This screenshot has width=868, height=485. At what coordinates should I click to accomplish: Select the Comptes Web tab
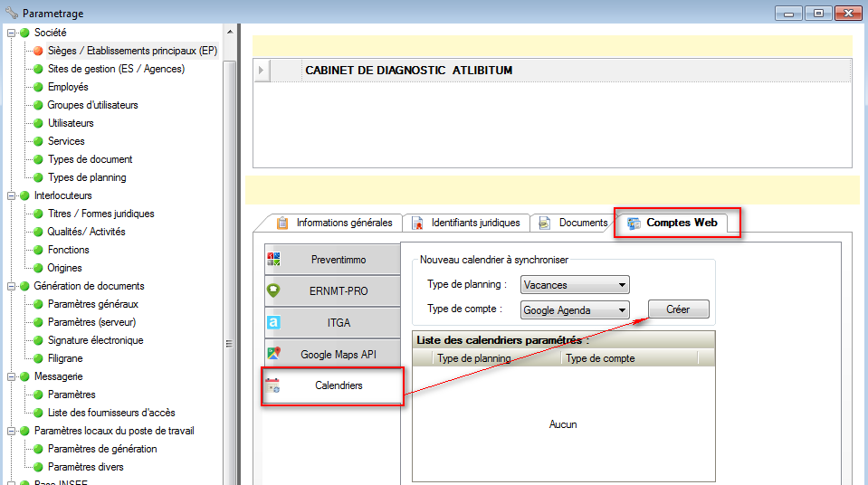pyautogui.click(x=679, y=223)
